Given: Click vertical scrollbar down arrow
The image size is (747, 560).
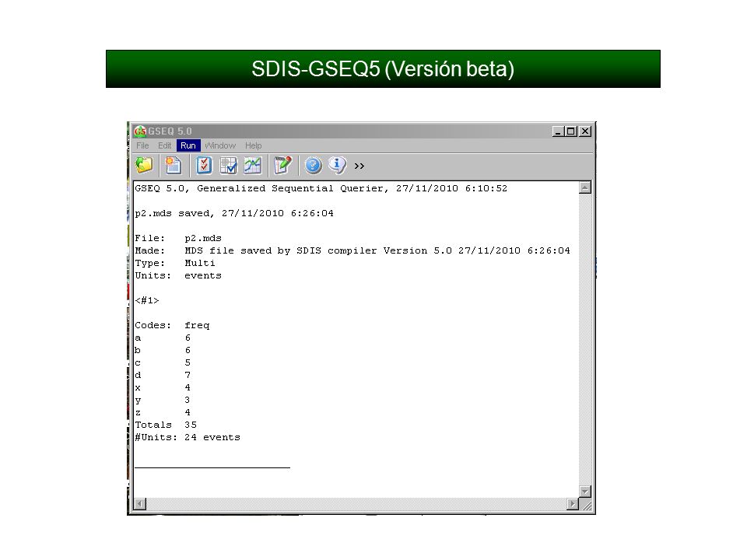Looking at the screenshot, I should (585, 492).
